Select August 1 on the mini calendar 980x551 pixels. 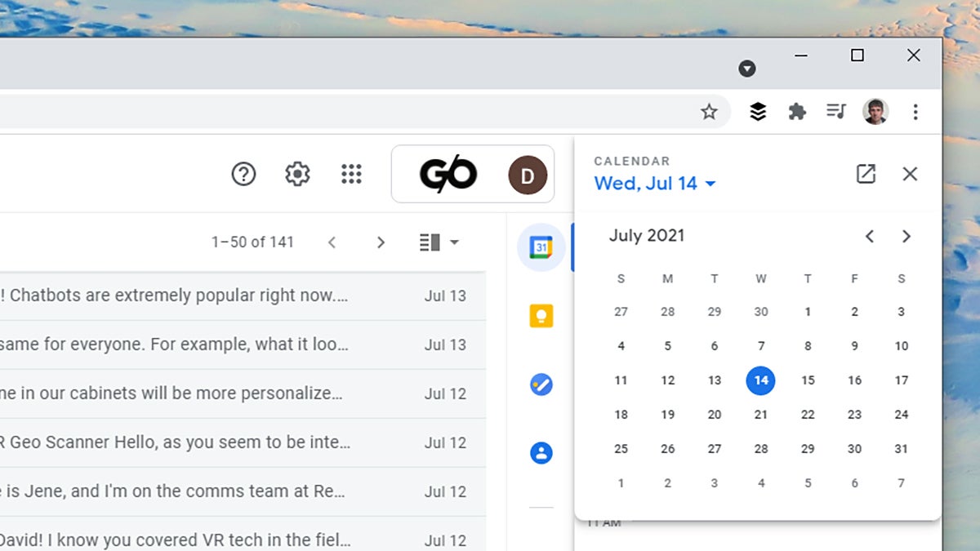point(621,482)
